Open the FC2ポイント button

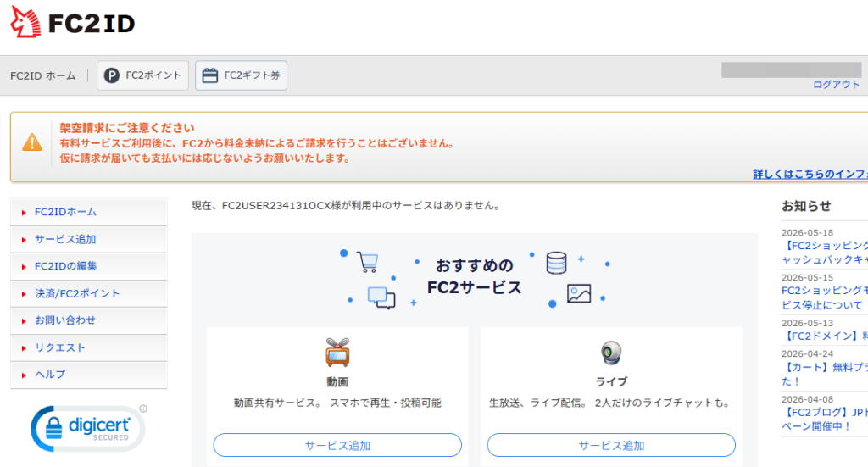[x=142, y=75]
